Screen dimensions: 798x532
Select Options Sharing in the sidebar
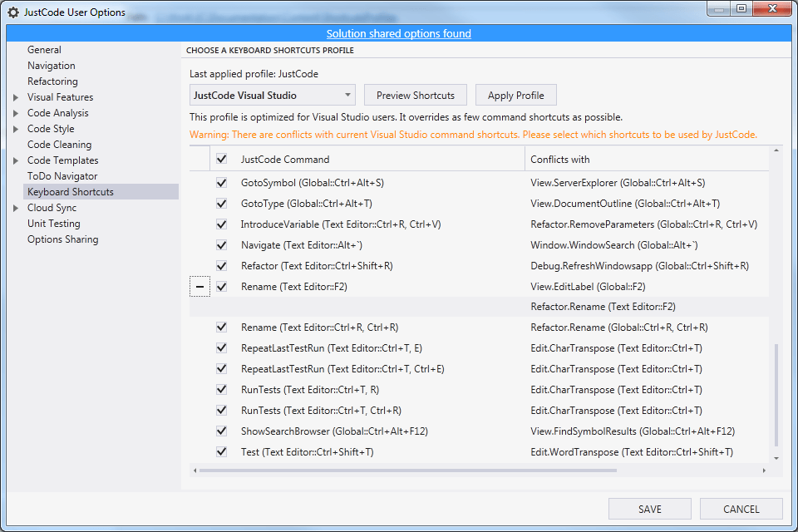coord(62,239)
